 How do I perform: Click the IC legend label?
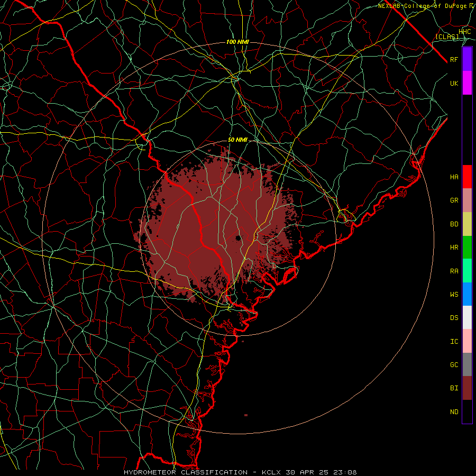tap(454, 342)
